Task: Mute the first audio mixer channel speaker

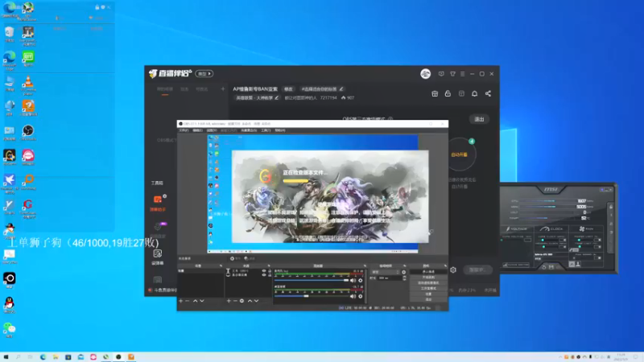Action: tap(353, 281)
